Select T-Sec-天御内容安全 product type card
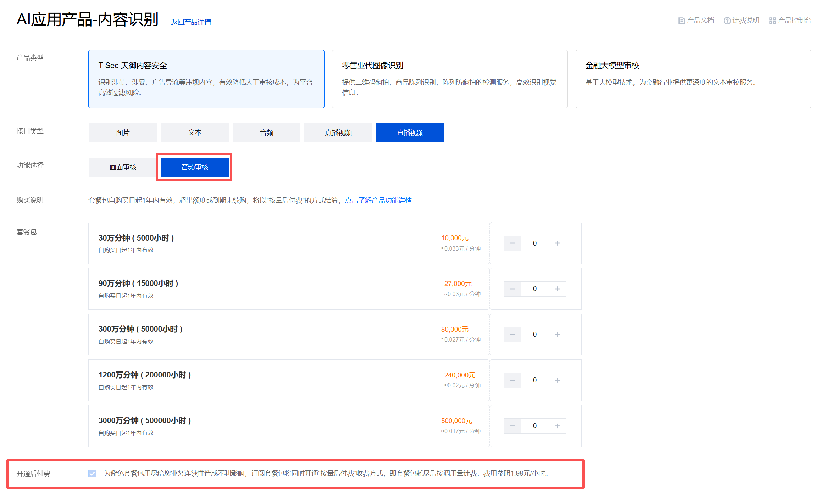This screenshot has width=831, height=504. coord(206,79)
